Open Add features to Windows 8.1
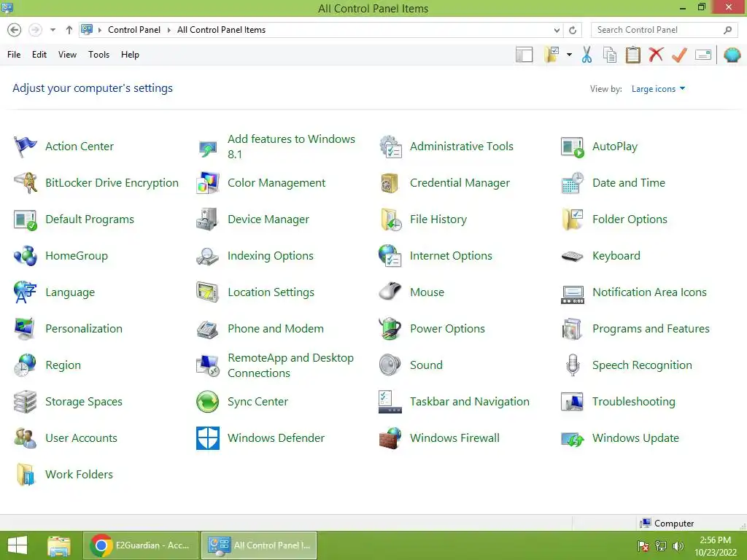This screenshot has height=560, width=747. point(291,147)
